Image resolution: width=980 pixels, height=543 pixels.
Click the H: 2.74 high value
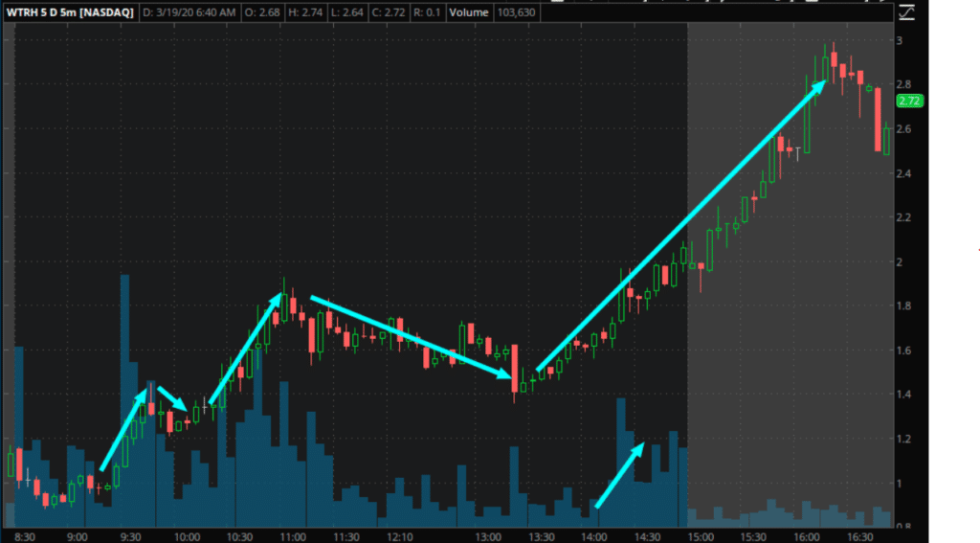305,12
